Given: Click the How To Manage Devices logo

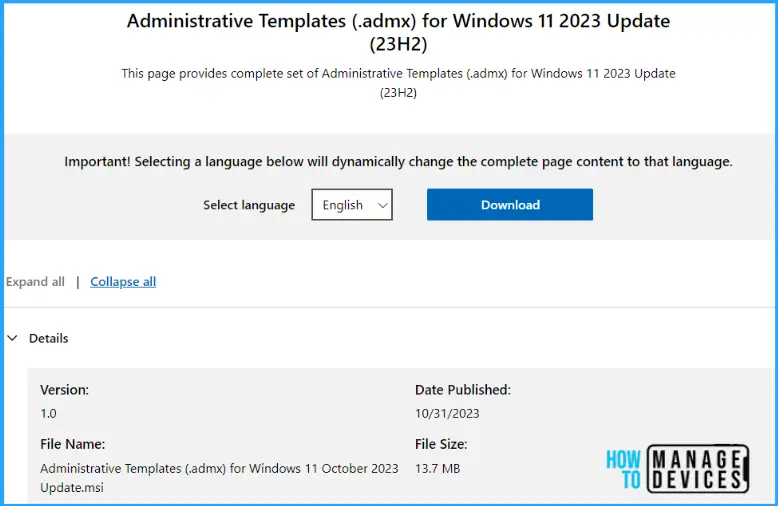Looking at the screenshot, I should click(x=676, y=468).
